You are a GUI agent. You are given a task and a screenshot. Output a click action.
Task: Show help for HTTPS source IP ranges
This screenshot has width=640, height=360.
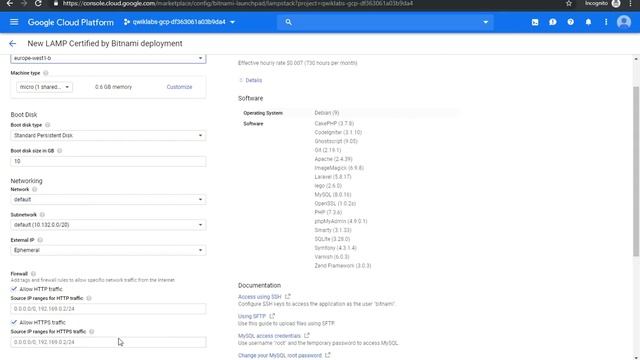[92, 332]
